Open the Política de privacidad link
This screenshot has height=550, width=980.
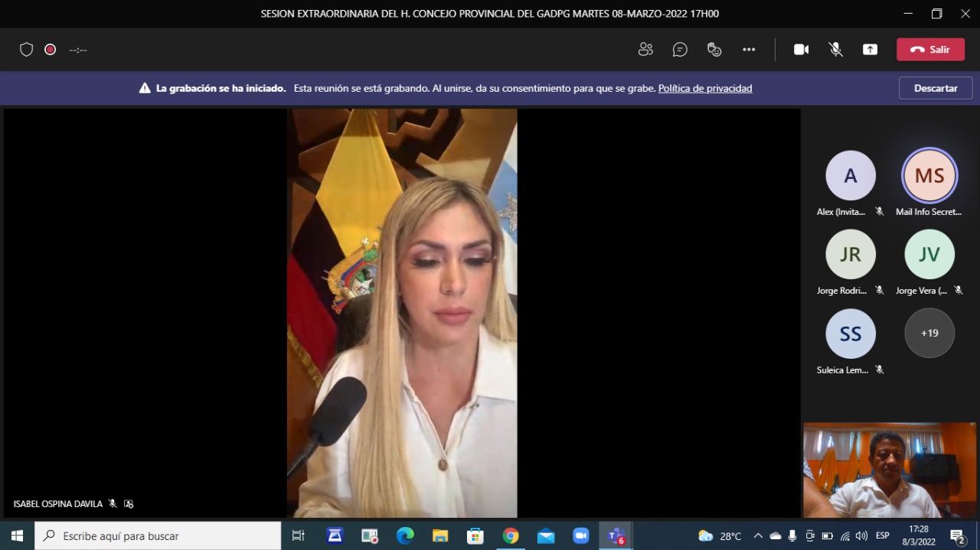click(705, 89)
